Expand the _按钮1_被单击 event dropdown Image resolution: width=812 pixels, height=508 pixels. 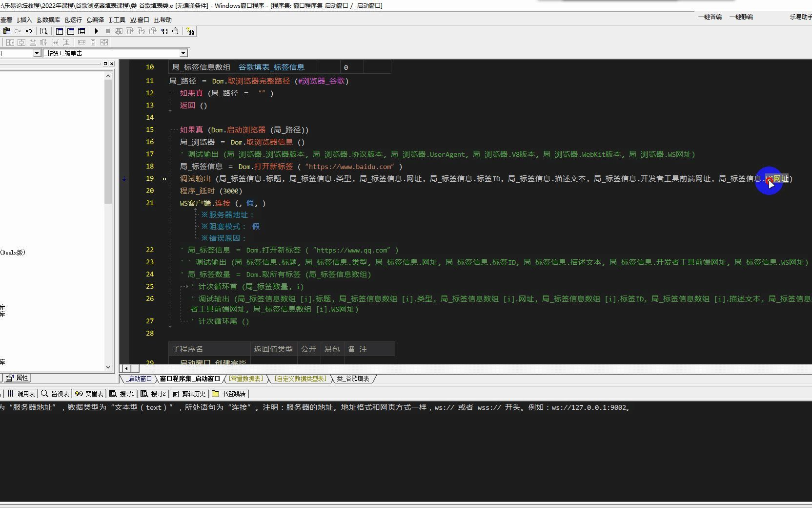(183, 53)
